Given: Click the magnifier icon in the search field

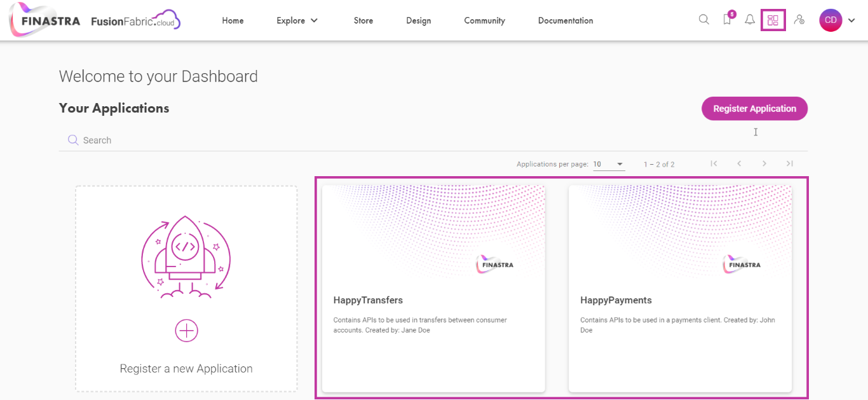Looking at the screenshot, I should [x=73, y=140].
